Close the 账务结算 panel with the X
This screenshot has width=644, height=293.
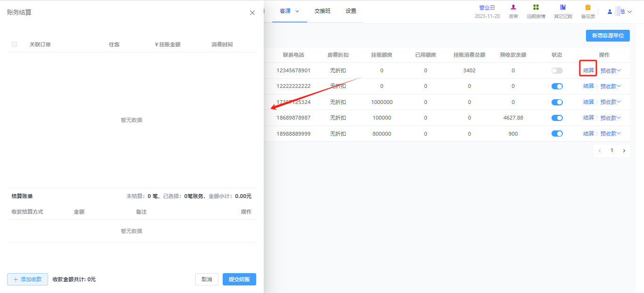[x=252, y=13]
